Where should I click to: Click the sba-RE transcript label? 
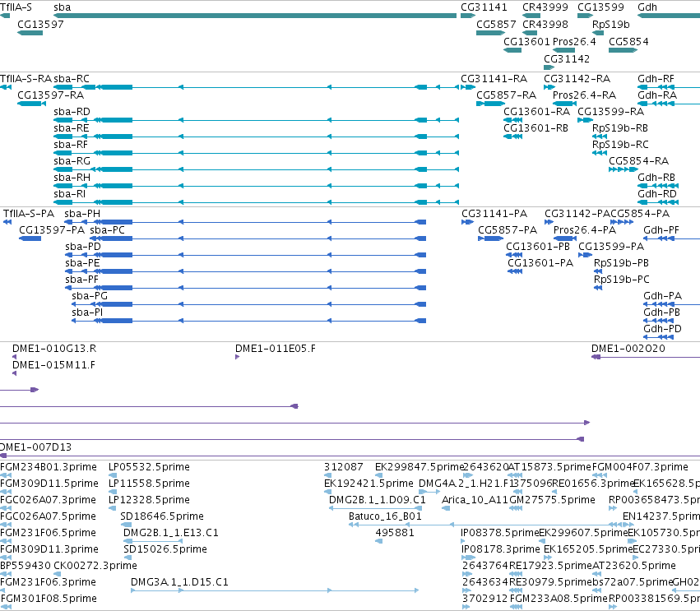tap(72, 128)
